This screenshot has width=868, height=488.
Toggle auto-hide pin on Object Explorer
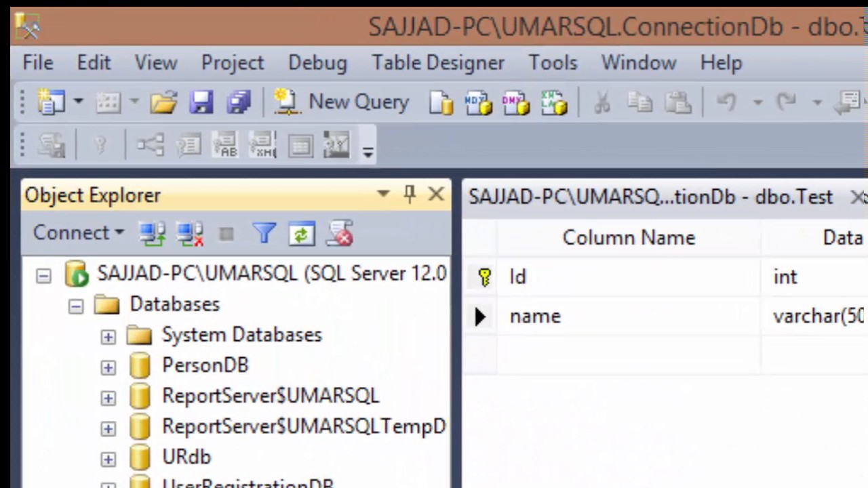(410, 195)
